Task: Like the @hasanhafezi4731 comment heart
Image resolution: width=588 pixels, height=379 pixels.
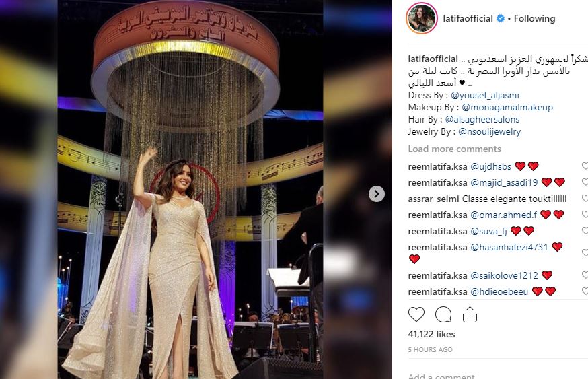Action: pyautogui.click(x=585, y=253)
